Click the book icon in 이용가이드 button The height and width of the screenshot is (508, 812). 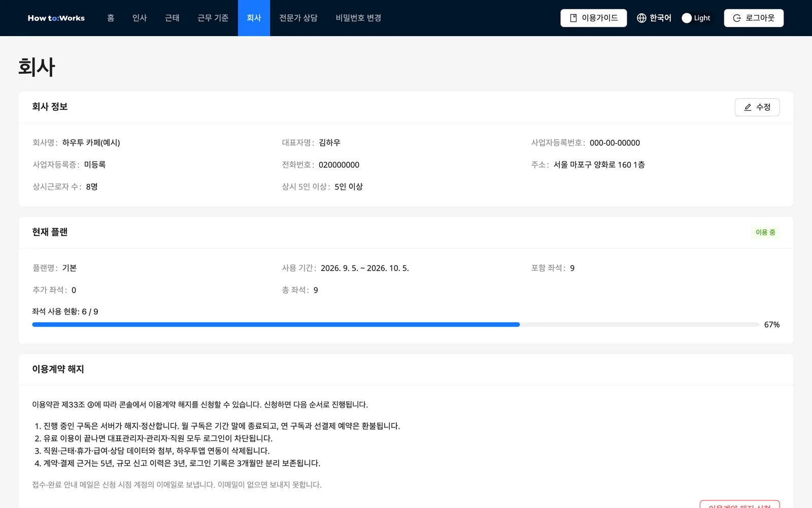pos(573,18)
